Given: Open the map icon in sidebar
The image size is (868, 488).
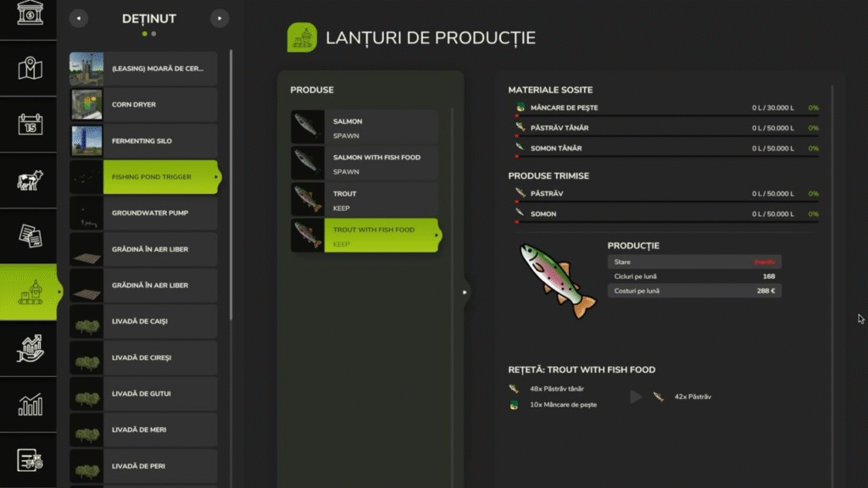Looking at the screenshot, I should click(x=30, y=69).
